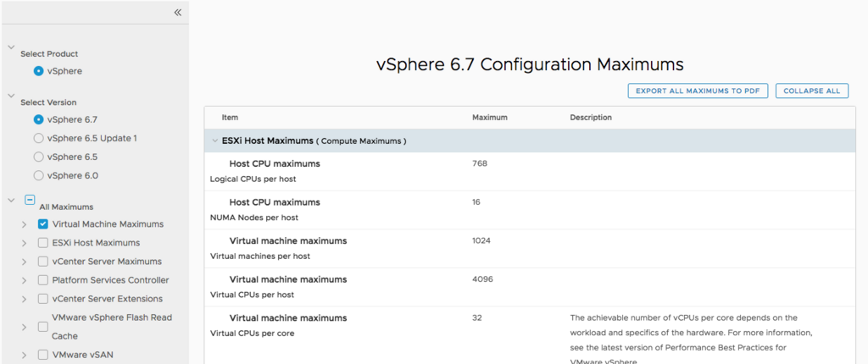Click the maximum value 768
This screenshot has width=868, height=364.
pos(480,163)
